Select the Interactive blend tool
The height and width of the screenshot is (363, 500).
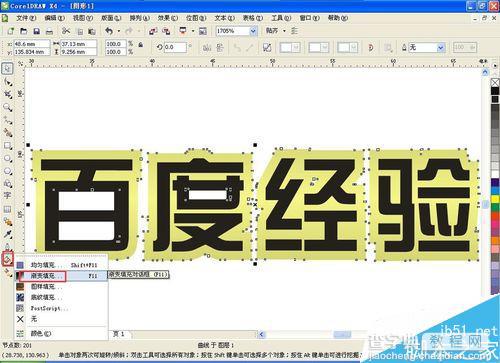pos(8,222)
